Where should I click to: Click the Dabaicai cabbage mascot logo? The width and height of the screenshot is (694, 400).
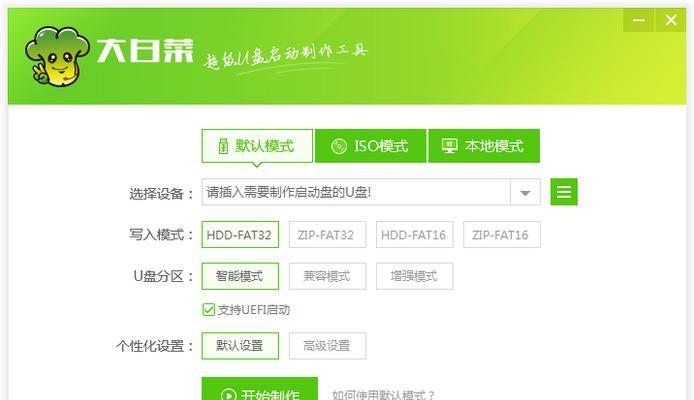(56, 56)
